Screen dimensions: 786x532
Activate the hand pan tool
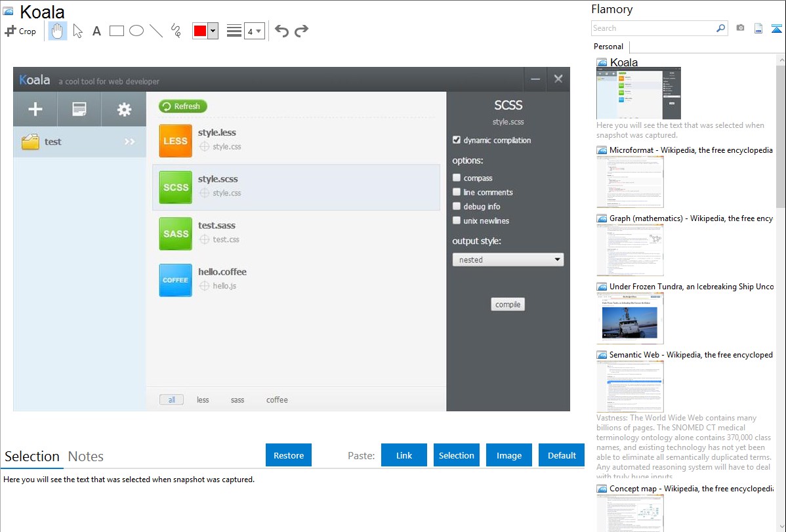(58, 31)
